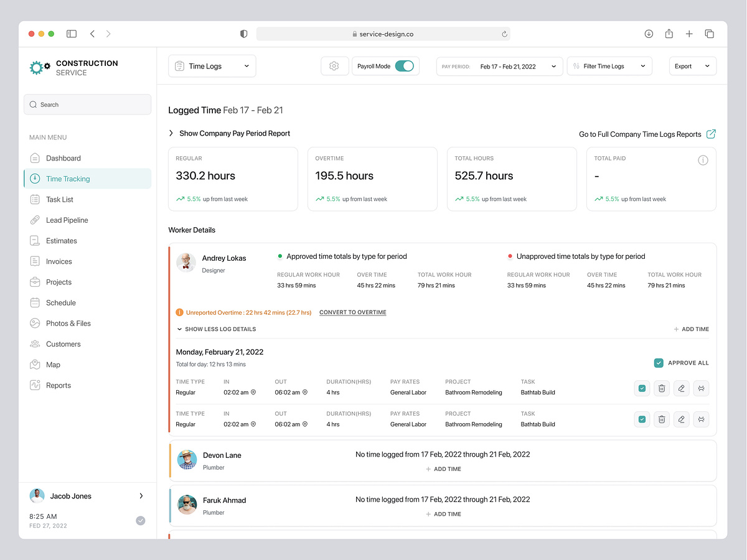
Task: Open Dashboard in the main menu
Action: (x=87, y=158)
